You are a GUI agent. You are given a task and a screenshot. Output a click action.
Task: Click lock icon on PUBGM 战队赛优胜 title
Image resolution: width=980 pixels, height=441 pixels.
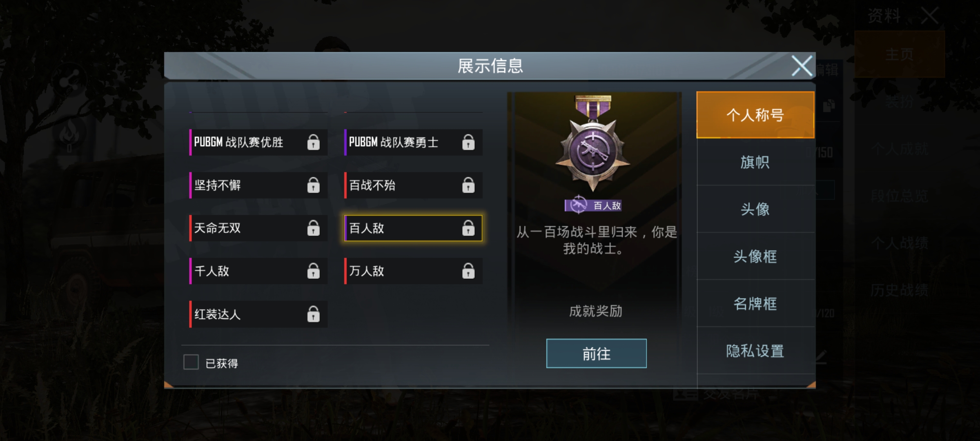pyautogui.click(x=313, y=142)
